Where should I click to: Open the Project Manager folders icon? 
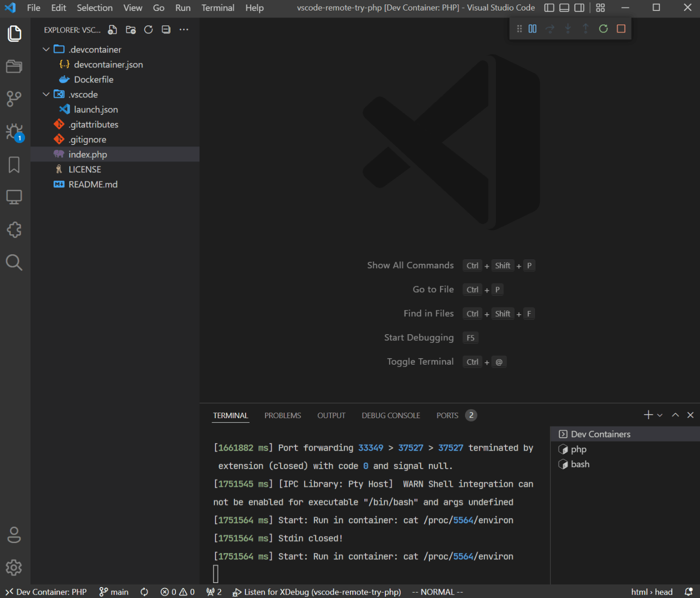click(x=14, y=66)
